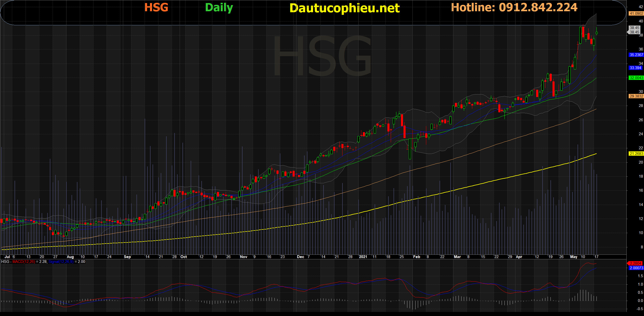This screenshot has height=316, width=644.
Task: Click the orange 29.3832 price tag
Action: tap(636, 96)
